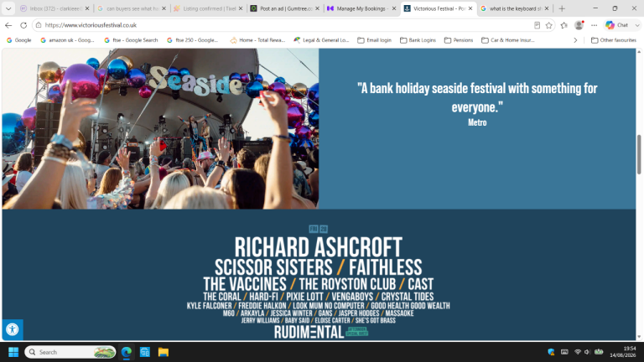Click the page vertical scrollbar thumb

point(639,154)
